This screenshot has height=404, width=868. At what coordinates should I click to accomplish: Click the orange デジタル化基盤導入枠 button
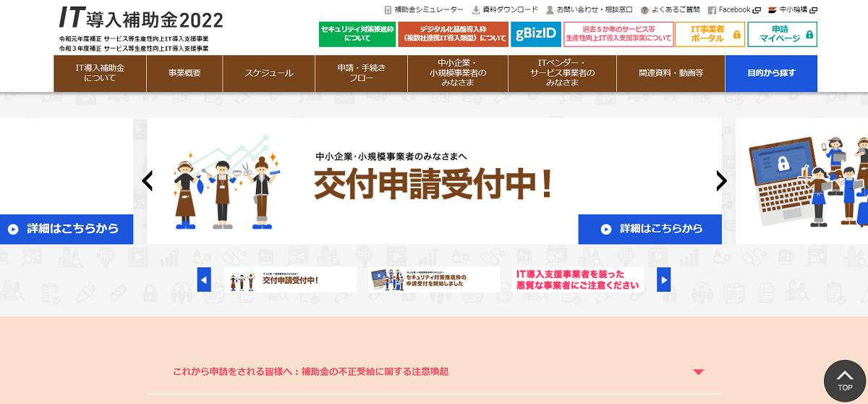pyautogui.click(x=453, y=34)
